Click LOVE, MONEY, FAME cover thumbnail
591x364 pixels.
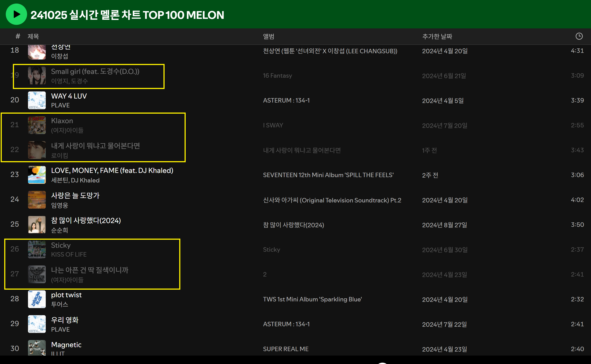pos(37,175)
